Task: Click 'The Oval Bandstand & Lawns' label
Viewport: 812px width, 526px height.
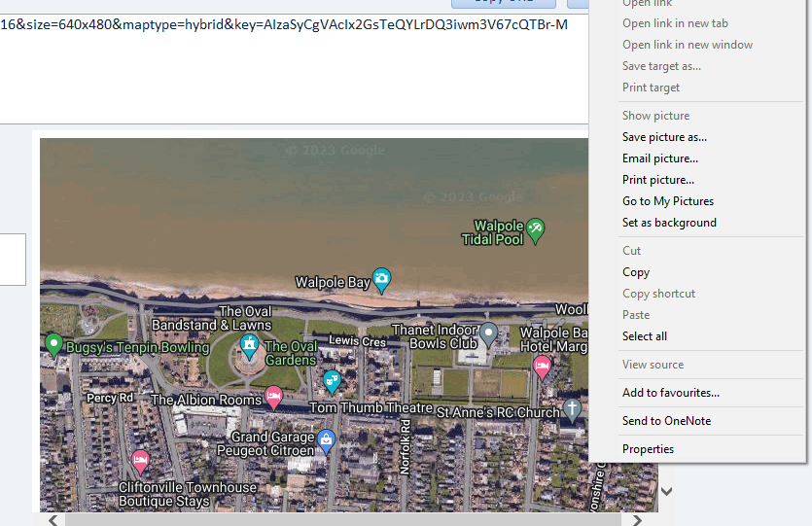Action: pos(211,318)
